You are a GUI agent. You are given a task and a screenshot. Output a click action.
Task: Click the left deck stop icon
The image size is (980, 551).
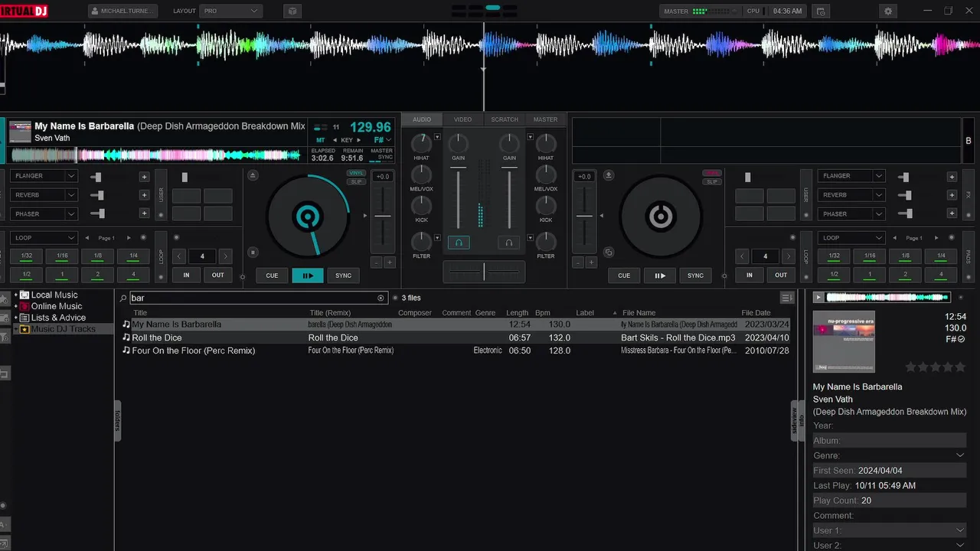(253, 252)
